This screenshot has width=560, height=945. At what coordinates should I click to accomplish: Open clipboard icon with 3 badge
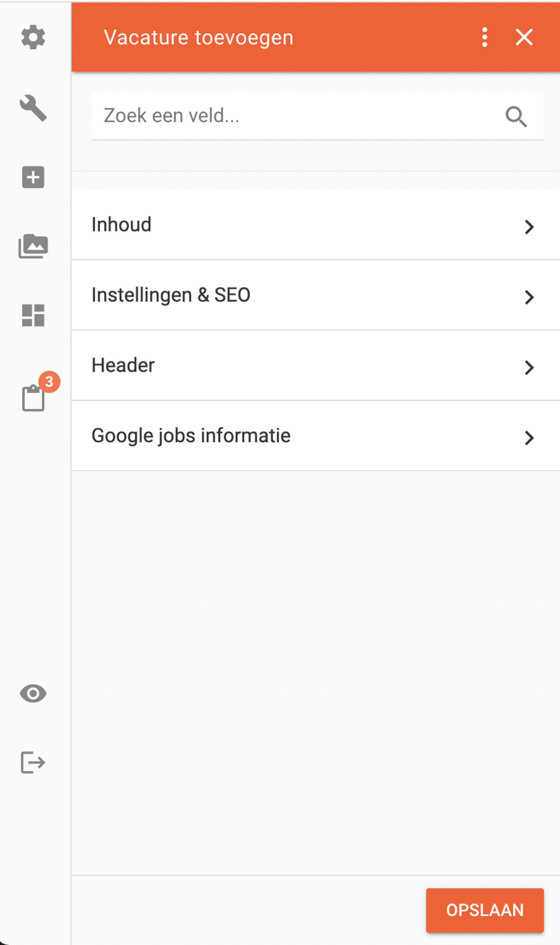click(x=34, y=397)
